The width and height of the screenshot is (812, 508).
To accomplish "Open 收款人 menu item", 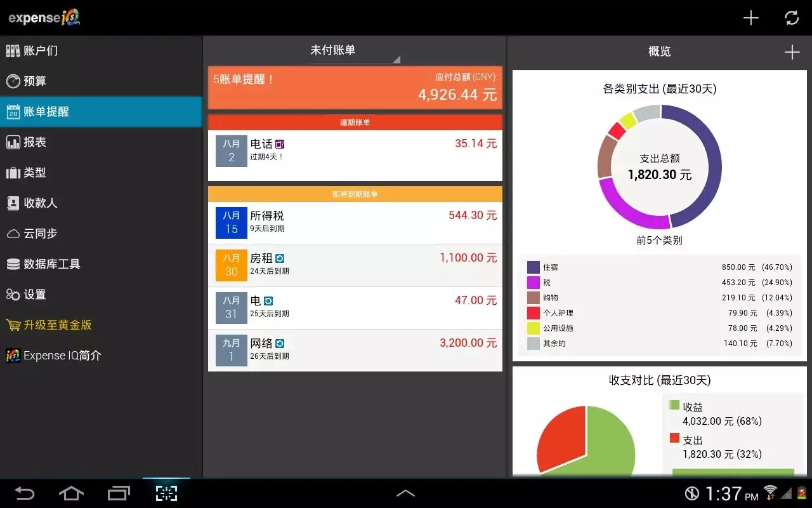I will pyautogui.click(x=101, y=203).
